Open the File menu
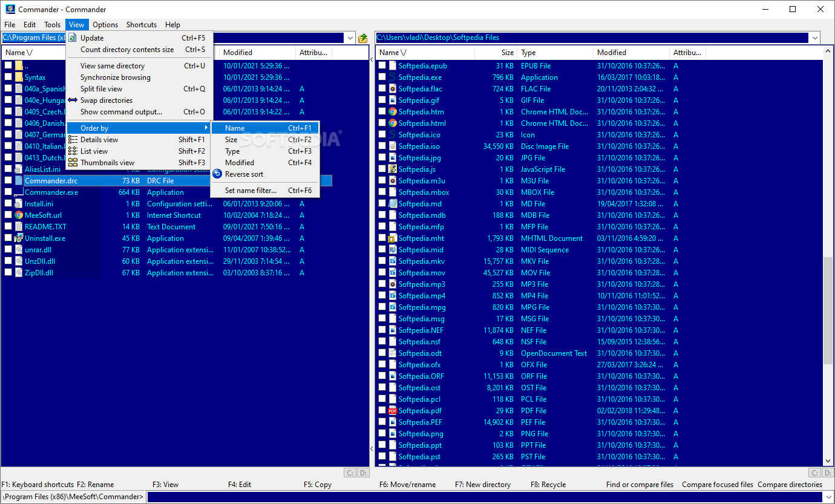 (x=10, y=25)
